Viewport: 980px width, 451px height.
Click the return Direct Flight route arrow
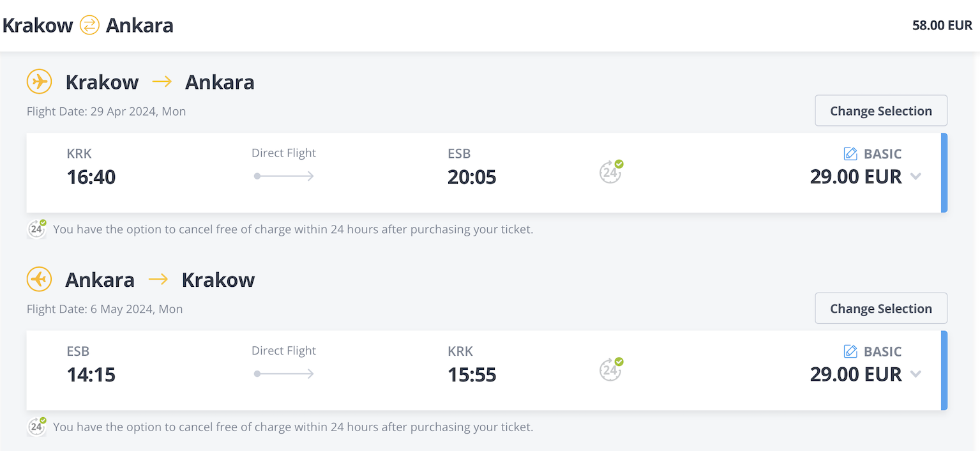pyautogui.click(x=284, y=374)
